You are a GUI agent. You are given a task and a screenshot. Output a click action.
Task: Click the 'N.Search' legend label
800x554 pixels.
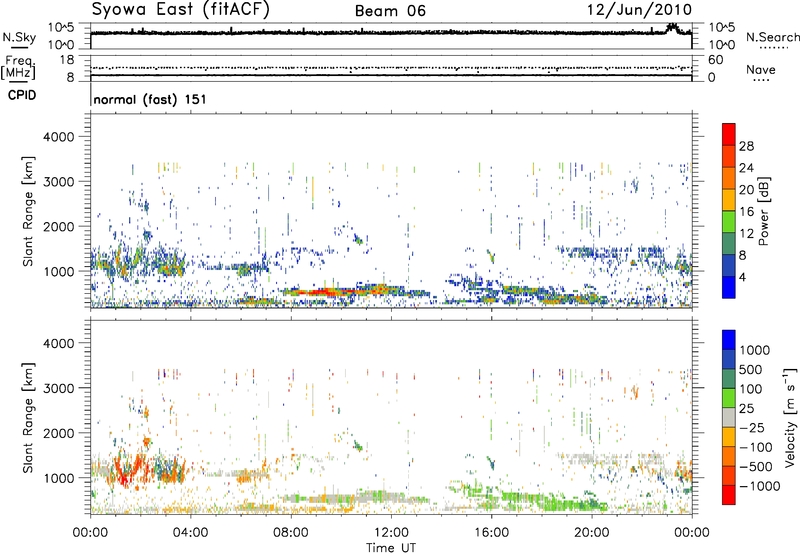[773, 37]
